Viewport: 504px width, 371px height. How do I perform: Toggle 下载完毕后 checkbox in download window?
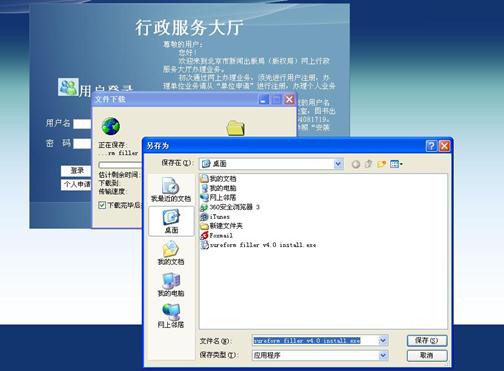(x=102, y=205)
